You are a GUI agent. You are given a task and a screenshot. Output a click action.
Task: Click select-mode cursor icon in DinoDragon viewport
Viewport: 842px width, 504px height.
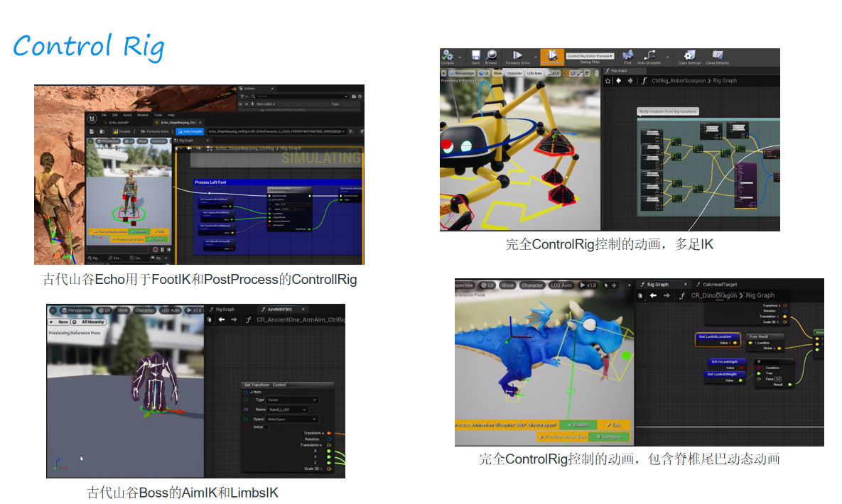606,285
